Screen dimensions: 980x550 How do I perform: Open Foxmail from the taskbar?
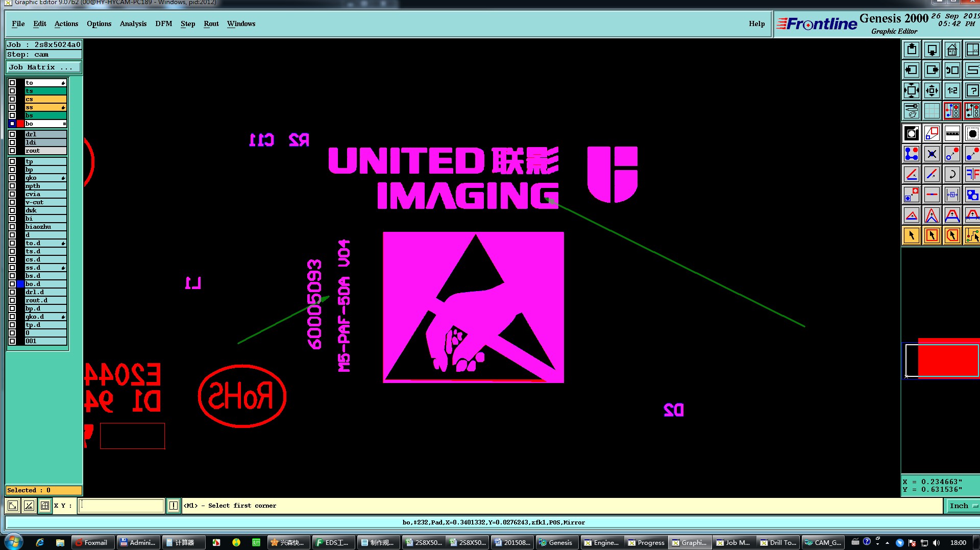[x=92, y=542]
